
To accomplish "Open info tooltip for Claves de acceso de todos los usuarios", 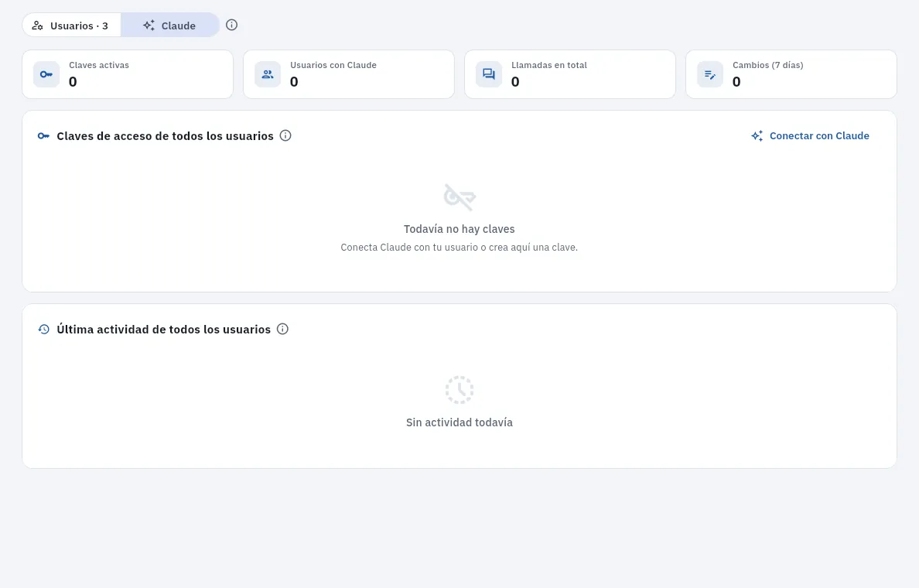I will (285, 135).
